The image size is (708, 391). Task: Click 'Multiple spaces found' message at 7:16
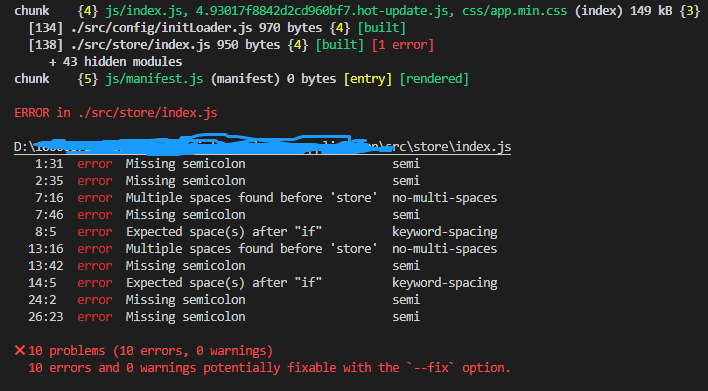(x=251, y=198)
